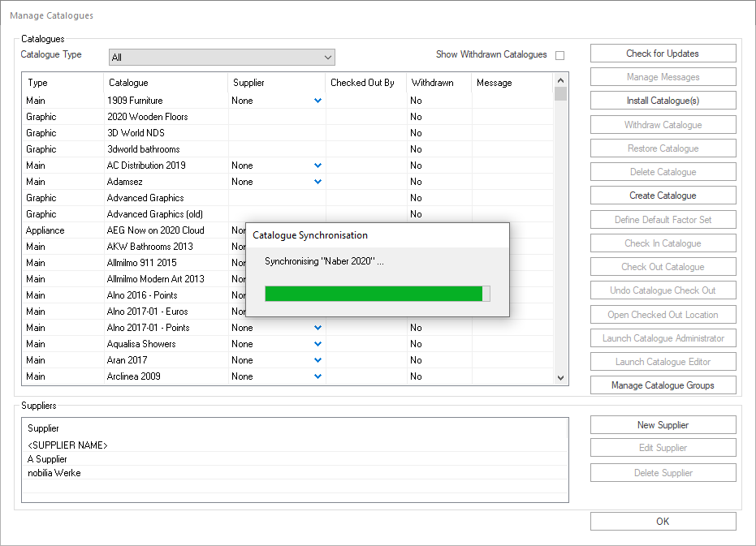The height and width of the screenshot is (546, 756).
Task: Click the Check In Catalogue button
Action: 663,243
